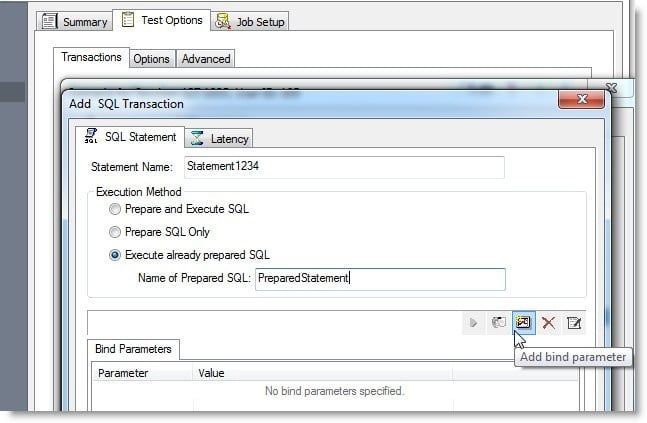Open the Test Options tab
The width and height of the screenshot is (647, 423).
tap(162, 20)
